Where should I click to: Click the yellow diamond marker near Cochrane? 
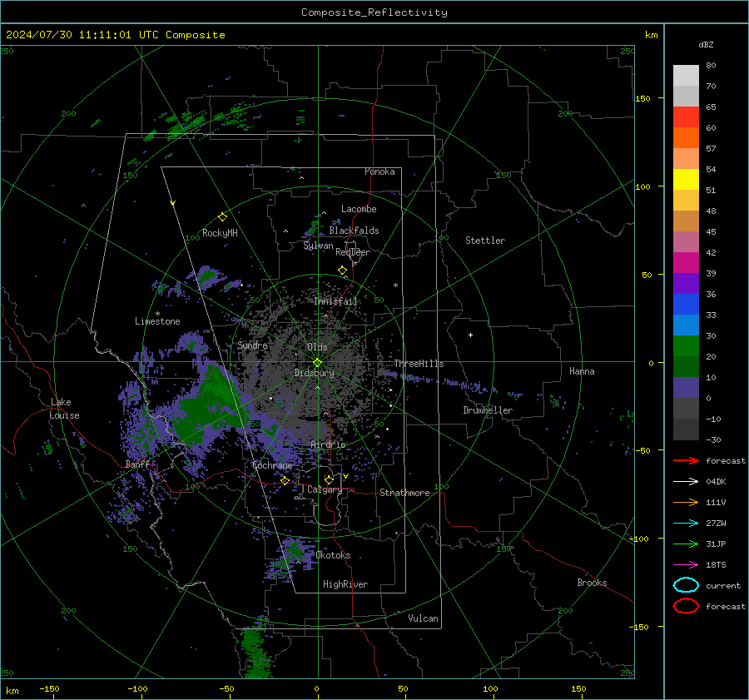tap(285, 481)
